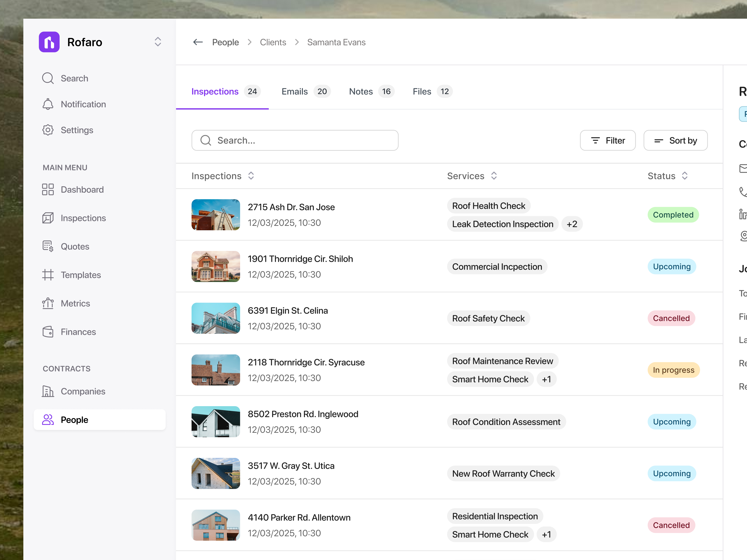Open the Filter options
This screenshot has height=560, width=747.
pos(608,140)
